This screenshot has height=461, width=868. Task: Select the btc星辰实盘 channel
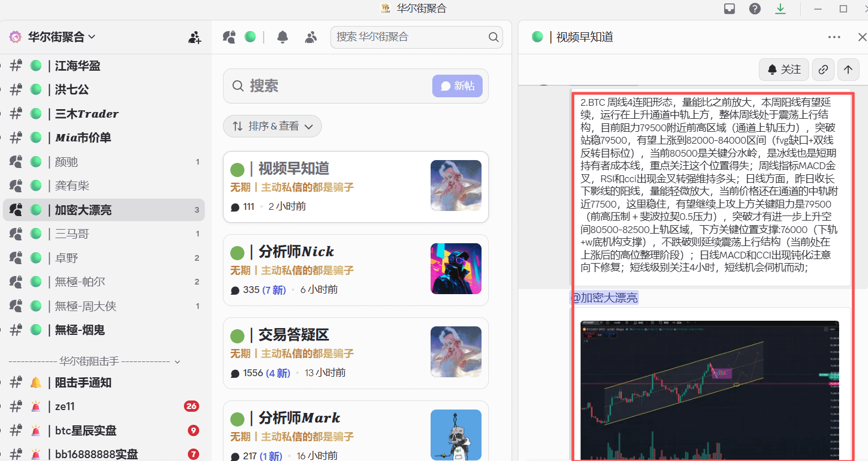tap(105, 430)
